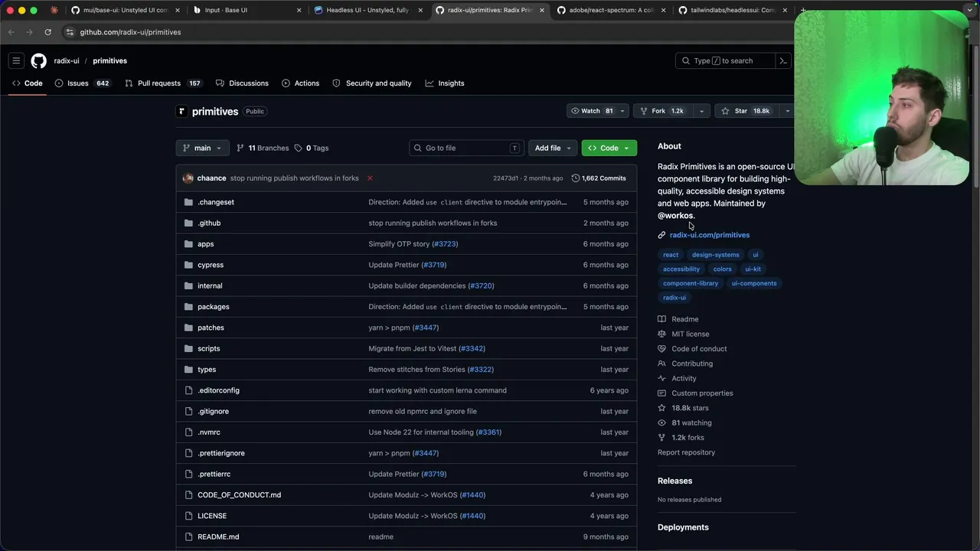Expand the Add file dropdown
This screenshot has height=551, width=980.
(x=553, y=148)
